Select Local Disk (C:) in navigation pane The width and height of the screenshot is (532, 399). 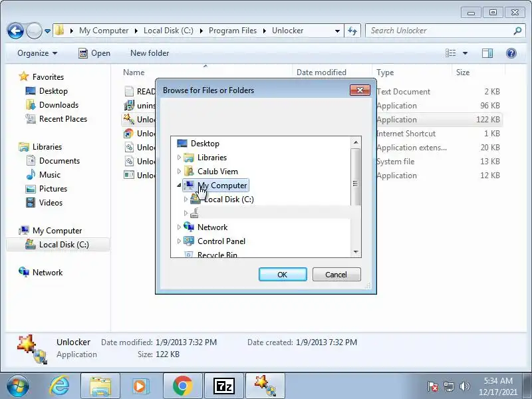point(64,245)
